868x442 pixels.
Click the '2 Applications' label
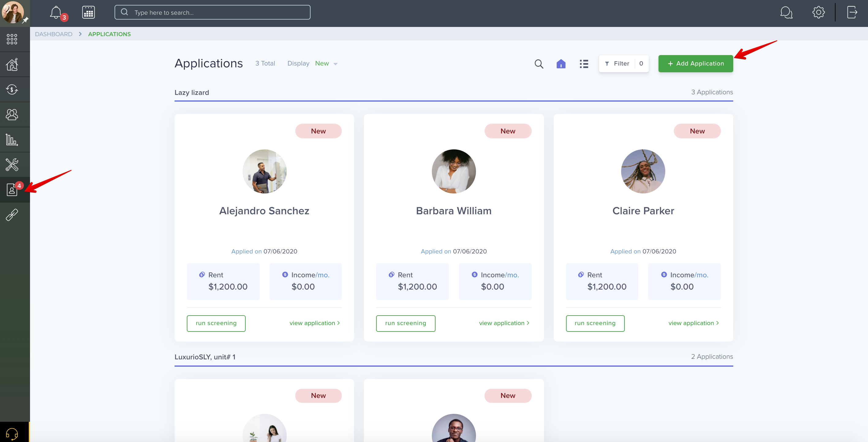point(712,357)
